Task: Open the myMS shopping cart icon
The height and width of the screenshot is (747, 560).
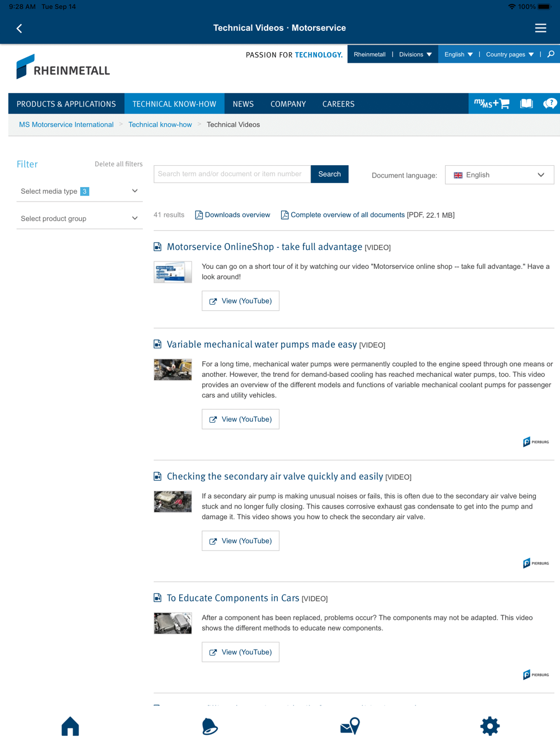Action: point(492,104)
